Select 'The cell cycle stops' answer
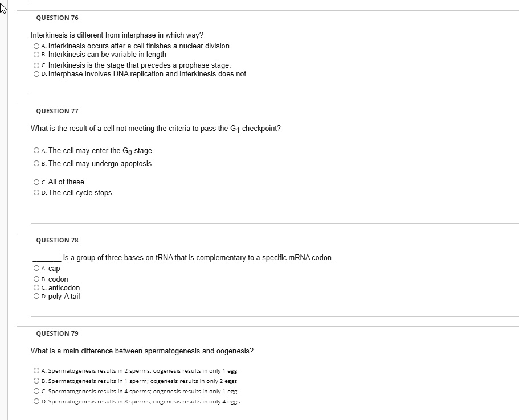 tap(36, 193)
